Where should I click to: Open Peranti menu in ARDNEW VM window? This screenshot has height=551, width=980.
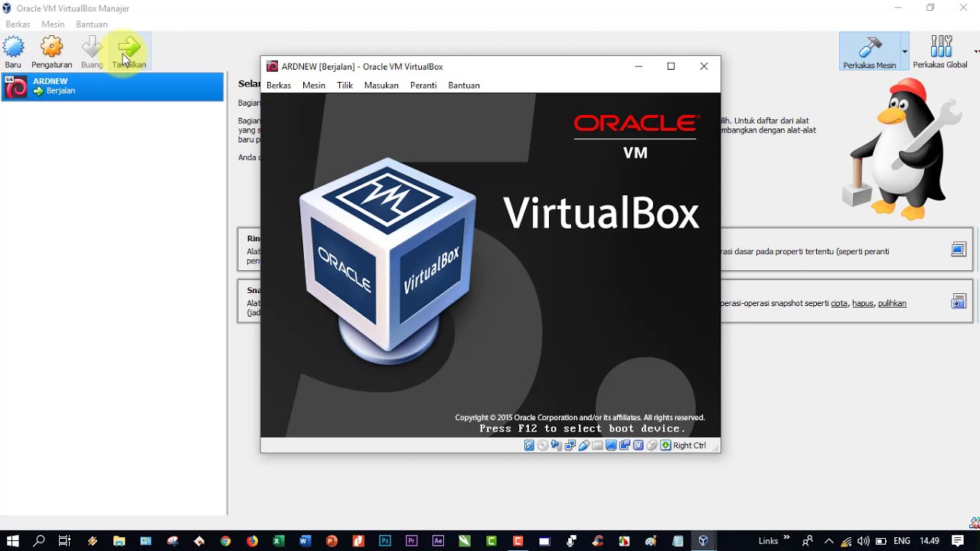click(x=423, y=85)
